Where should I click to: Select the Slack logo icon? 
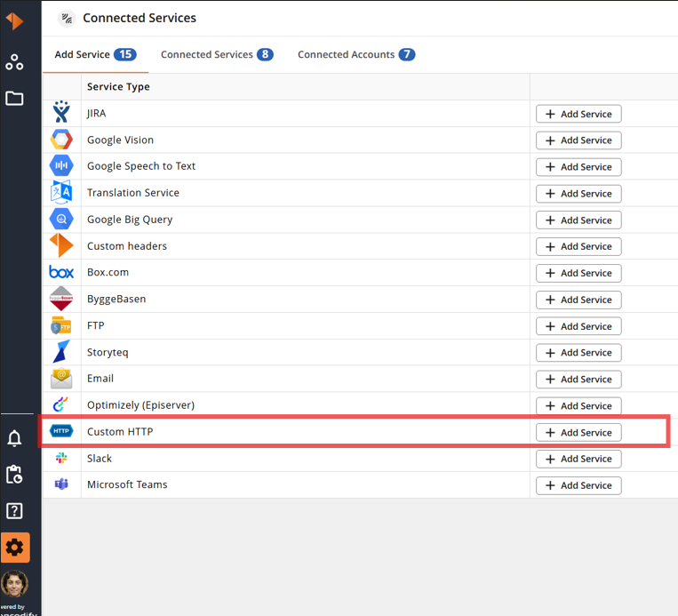tap(61, 458)
